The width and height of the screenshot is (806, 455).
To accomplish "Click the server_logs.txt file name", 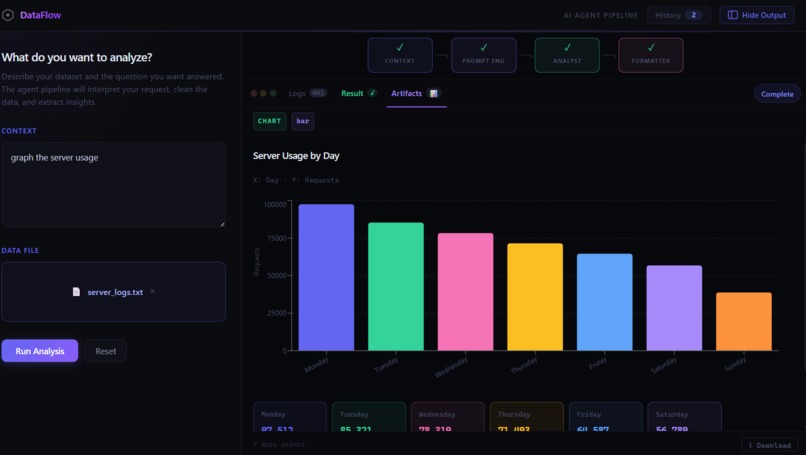I will click(115, 292).
